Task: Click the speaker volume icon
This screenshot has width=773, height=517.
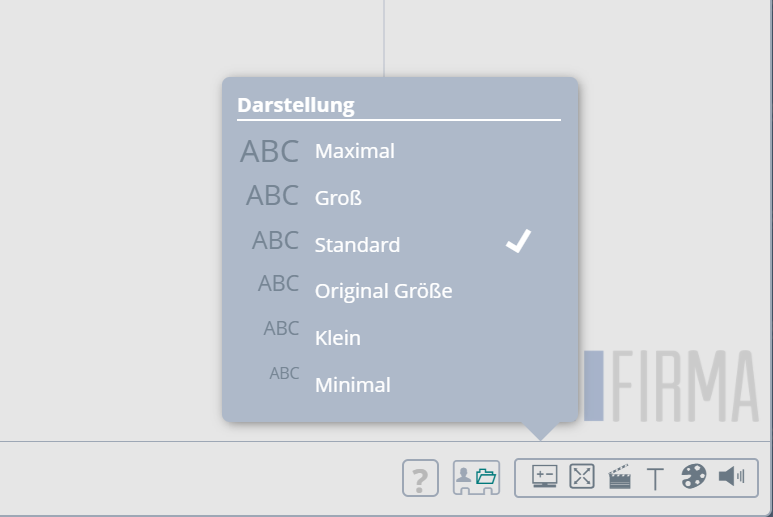Action: click(x=731, y=477)
